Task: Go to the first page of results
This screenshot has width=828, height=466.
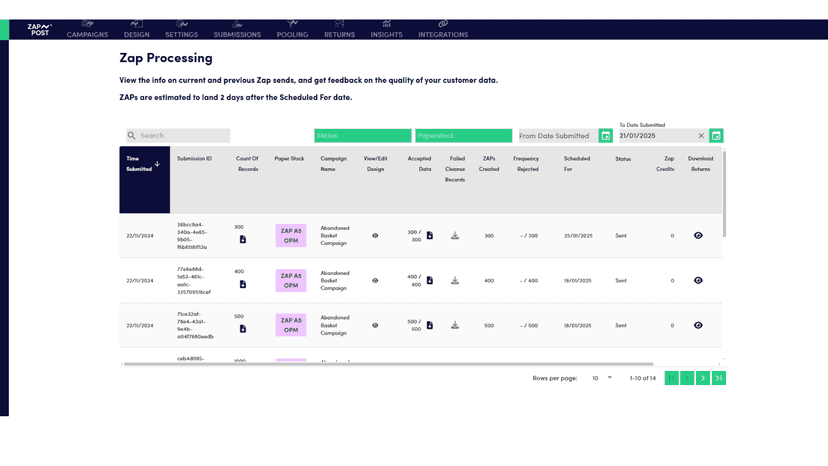Action: point(672,378)
